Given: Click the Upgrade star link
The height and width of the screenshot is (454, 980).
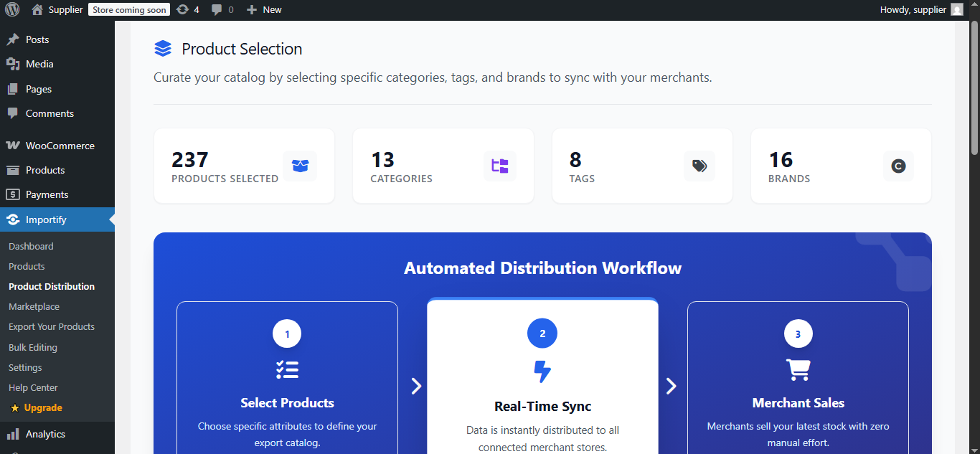Looking at the screenshot, I should point(36,407).
